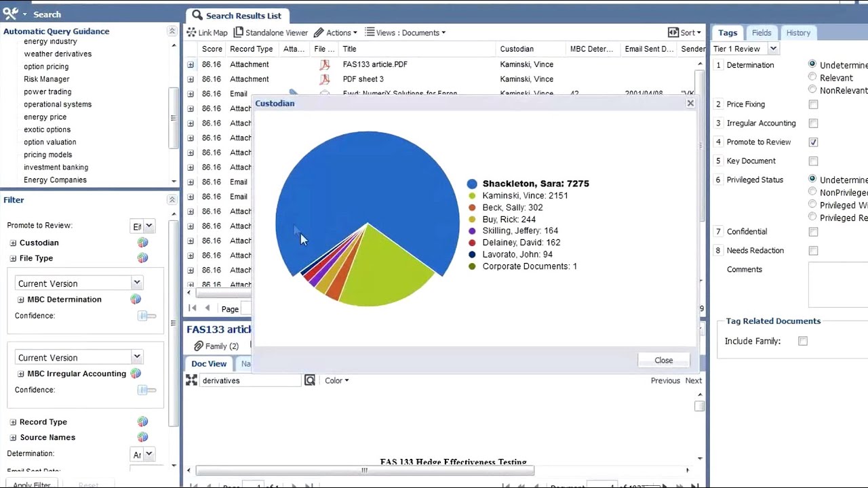This screenshot has height=488, width=868.
Task: Expand the MBC Determination node
Action: pyautogui.click(x=20, y=300)
